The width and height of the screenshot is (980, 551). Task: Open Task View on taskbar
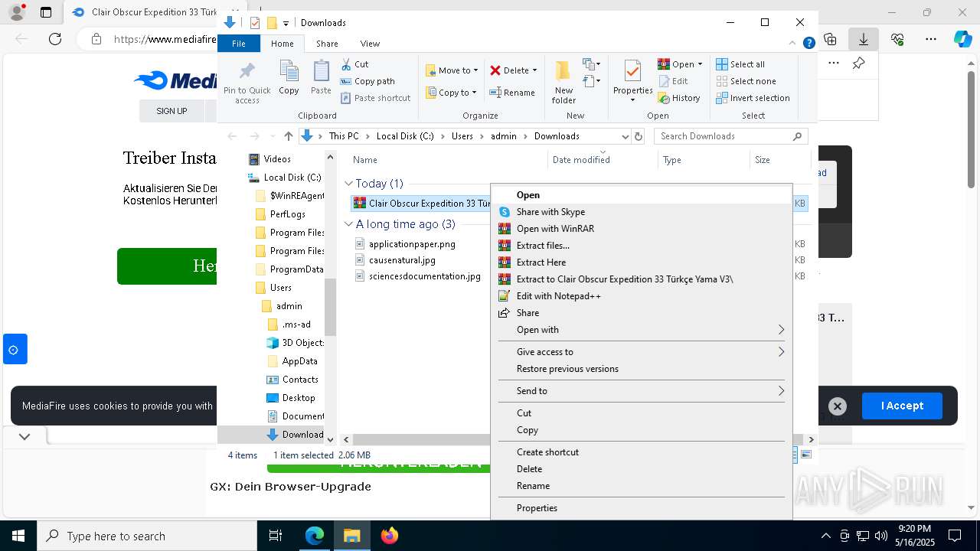point(276,536)
